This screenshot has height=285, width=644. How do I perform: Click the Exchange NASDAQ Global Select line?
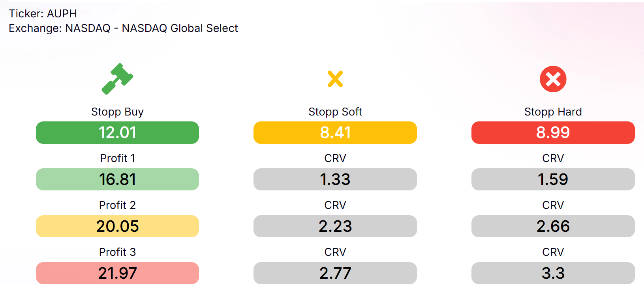(123, 28)
